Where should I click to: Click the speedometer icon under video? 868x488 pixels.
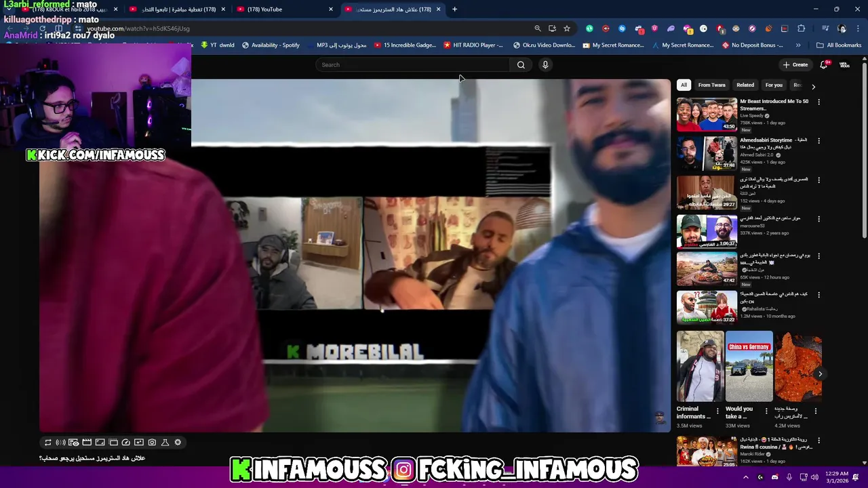(125, 443)
